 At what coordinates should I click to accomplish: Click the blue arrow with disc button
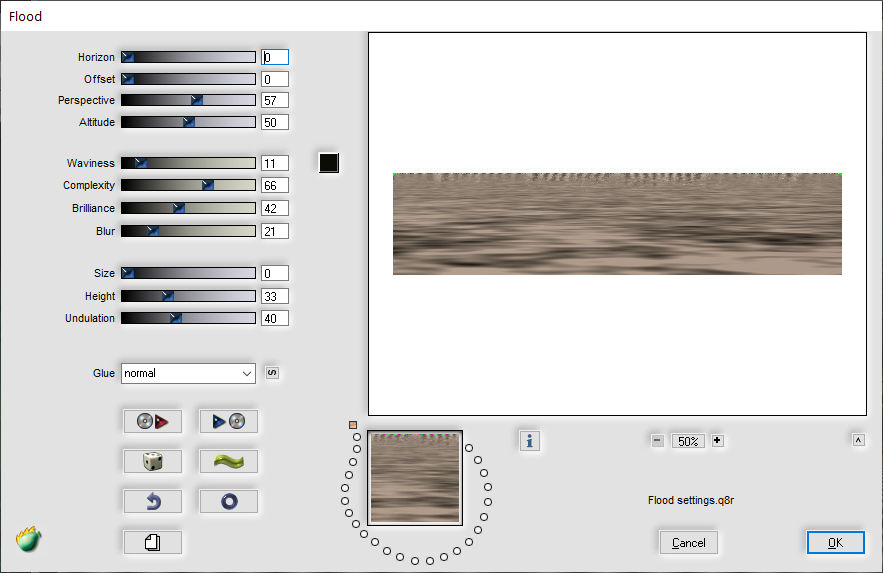click(229, 421)
